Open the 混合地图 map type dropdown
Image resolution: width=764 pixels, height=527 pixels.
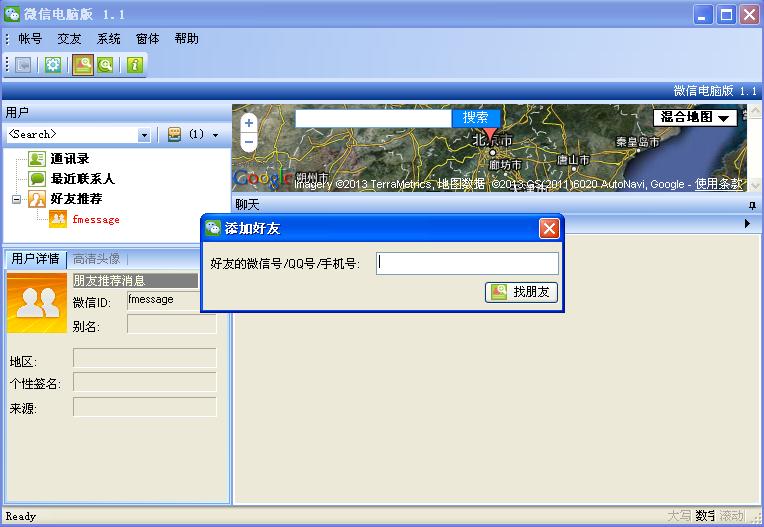pyautogui.click(x=695, y=117)
